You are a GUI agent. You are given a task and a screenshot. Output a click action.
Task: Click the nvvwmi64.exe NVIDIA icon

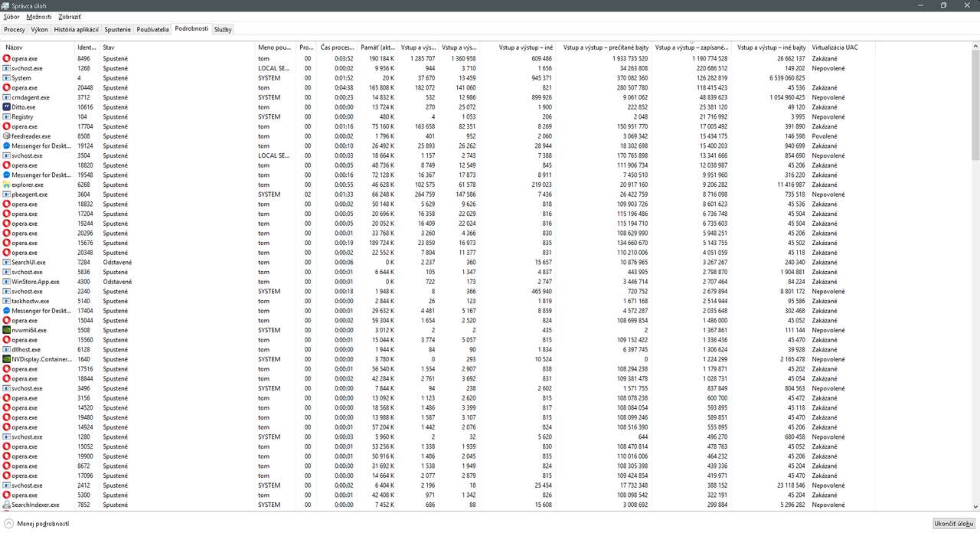(x=7, y=330)
